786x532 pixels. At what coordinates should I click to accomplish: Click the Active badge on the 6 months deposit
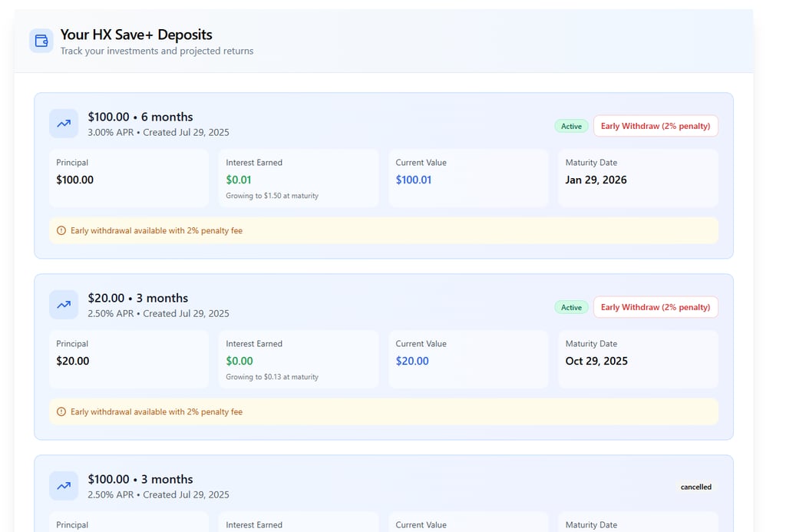[571, 127]
